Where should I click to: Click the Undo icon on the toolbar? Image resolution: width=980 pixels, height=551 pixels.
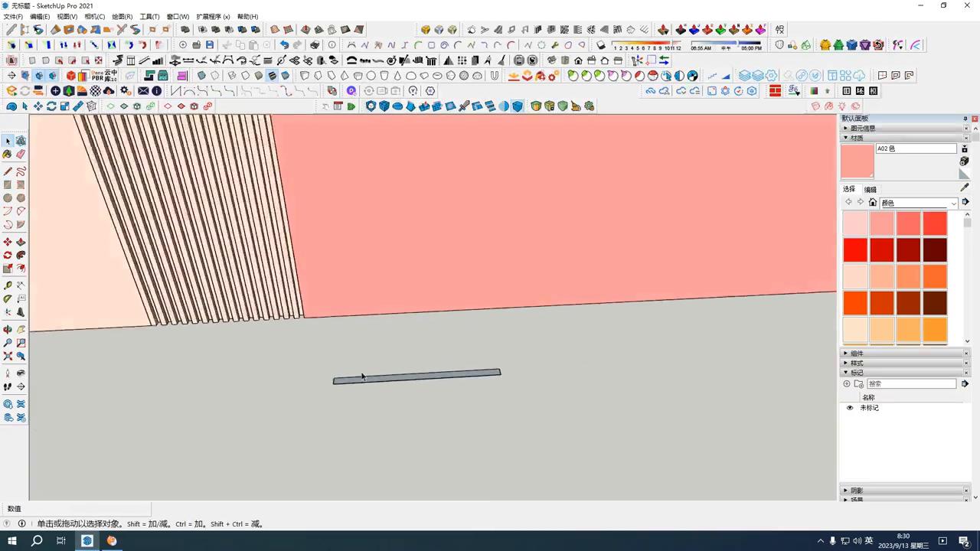click(x=286, y=44)
